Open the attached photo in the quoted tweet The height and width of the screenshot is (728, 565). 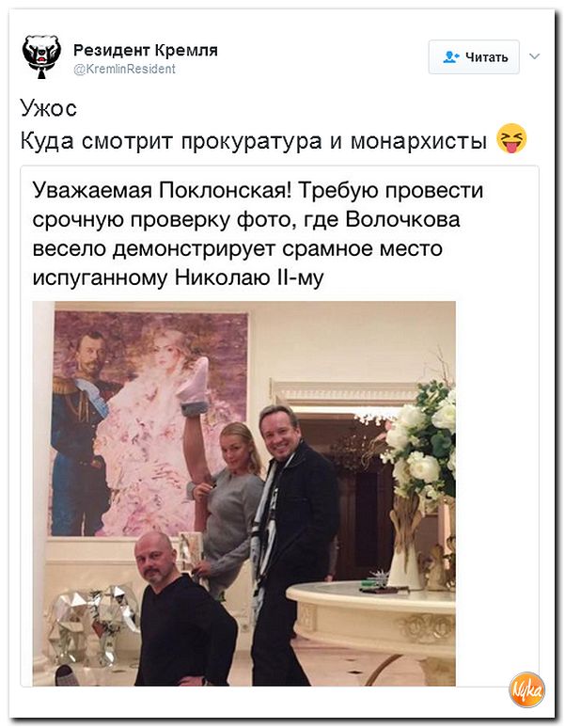(244, 493)
